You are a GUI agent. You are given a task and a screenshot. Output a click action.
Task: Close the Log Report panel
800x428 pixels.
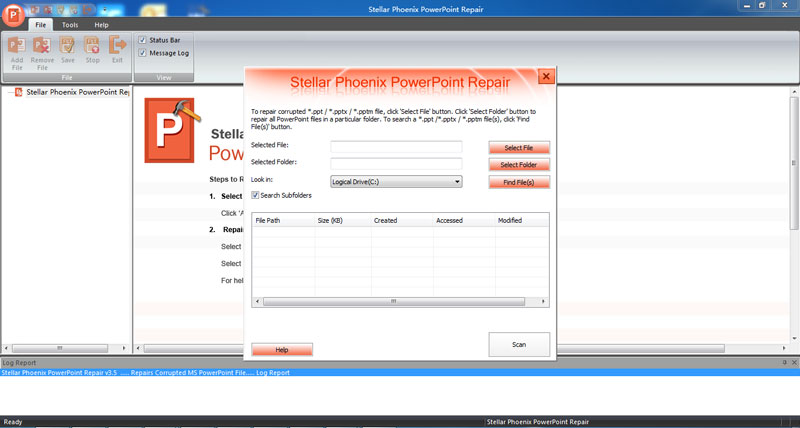[794, 363]
